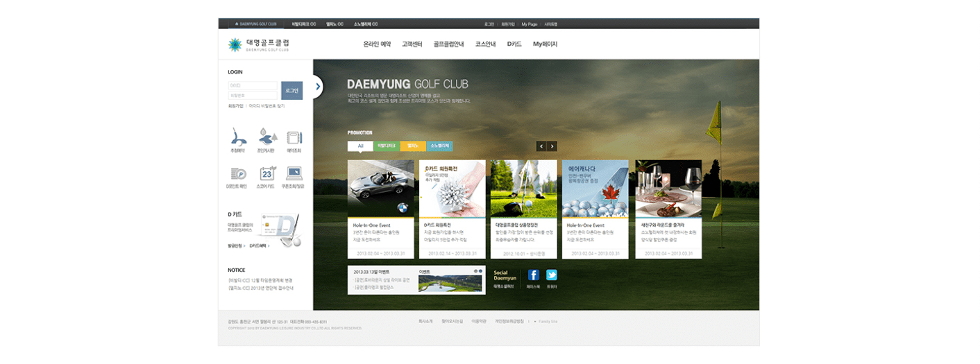Collapse sidebar with the round arrow button
This screenshot has height=364, width=980.
(x=318, y=87)
